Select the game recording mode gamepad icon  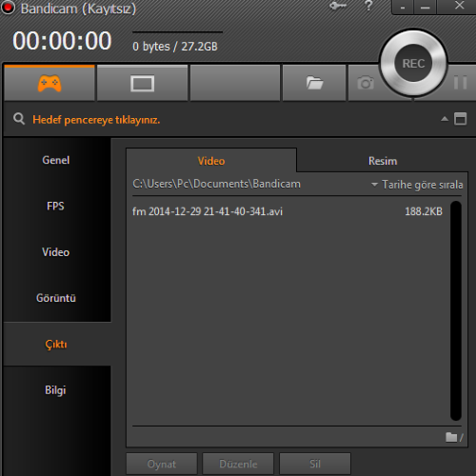pyautogui.click(x=50, y=84)
